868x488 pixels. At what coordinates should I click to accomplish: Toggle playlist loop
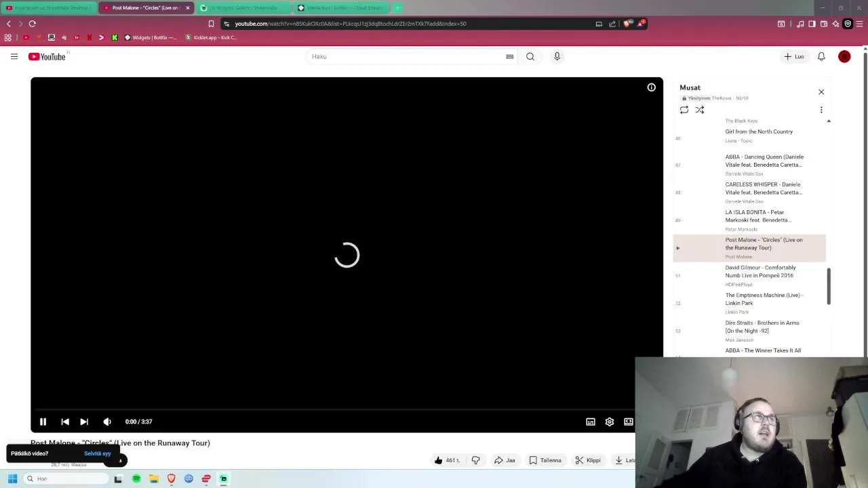684,110
